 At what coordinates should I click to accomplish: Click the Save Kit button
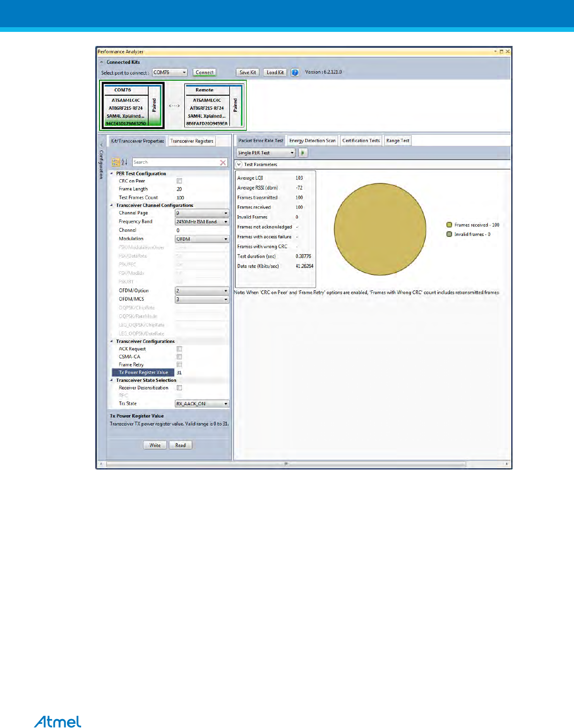(248, 72)
